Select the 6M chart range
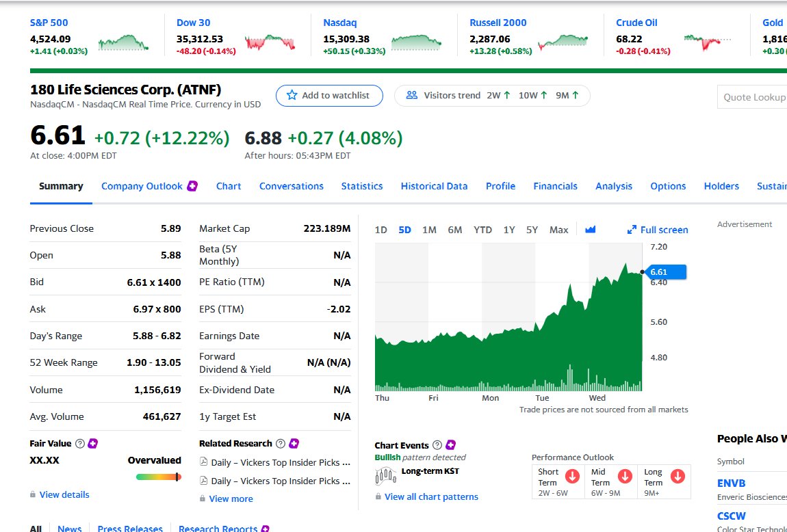 [454, 230]
